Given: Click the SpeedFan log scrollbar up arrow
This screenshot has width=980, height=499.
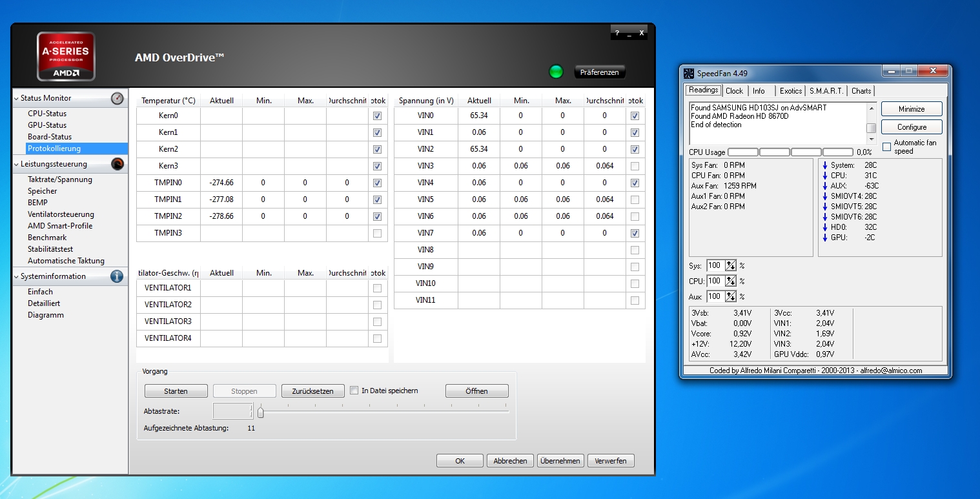Looking at the screenshot, I should [x=872, y=107].
